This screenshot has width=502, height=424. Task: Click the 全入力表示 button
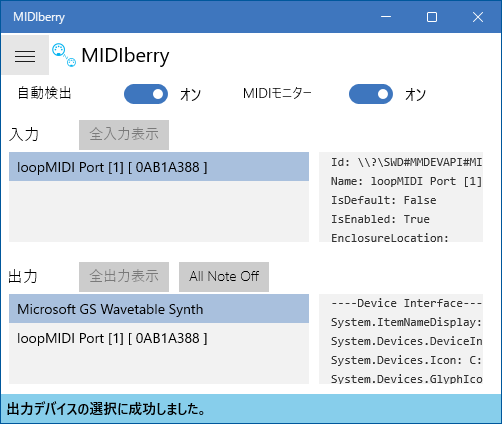(124, 135)
